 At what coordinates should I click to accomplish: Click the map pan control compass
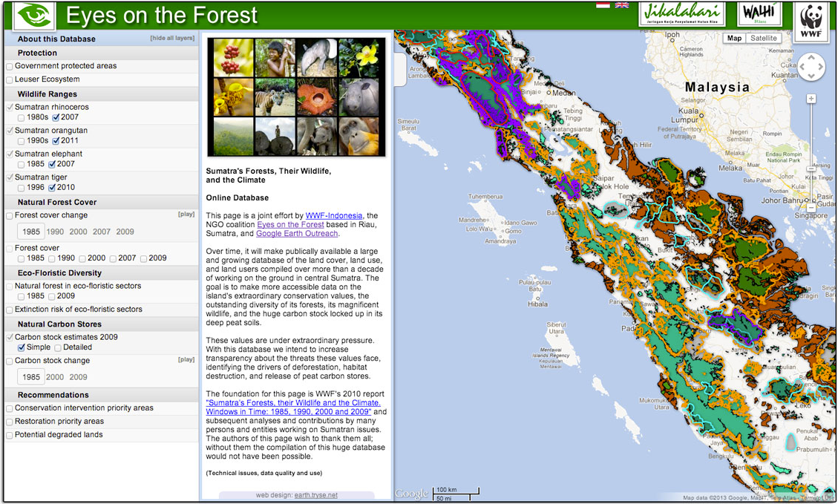tap(811, 68)
